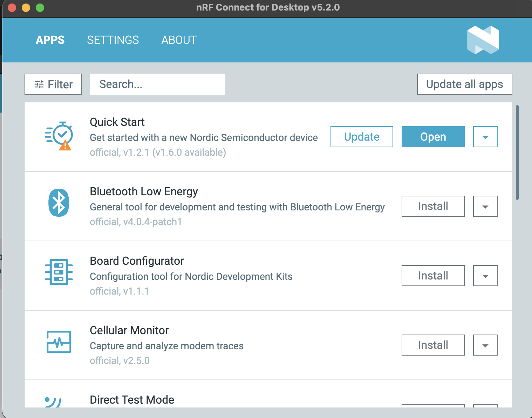Open the Quick Start app

click(x=433, y=137)
